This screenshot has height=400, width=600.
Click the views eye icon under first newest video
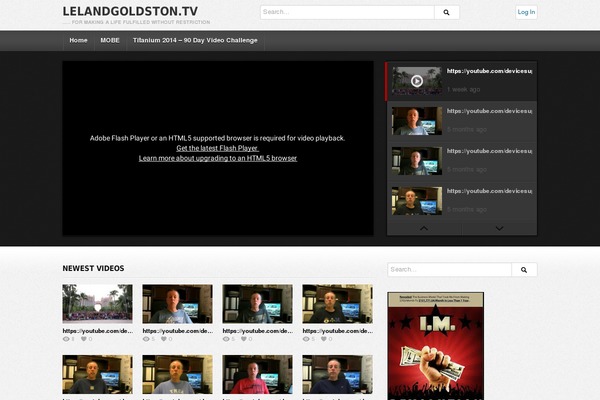pyautogui.click(x=66, y=339)
